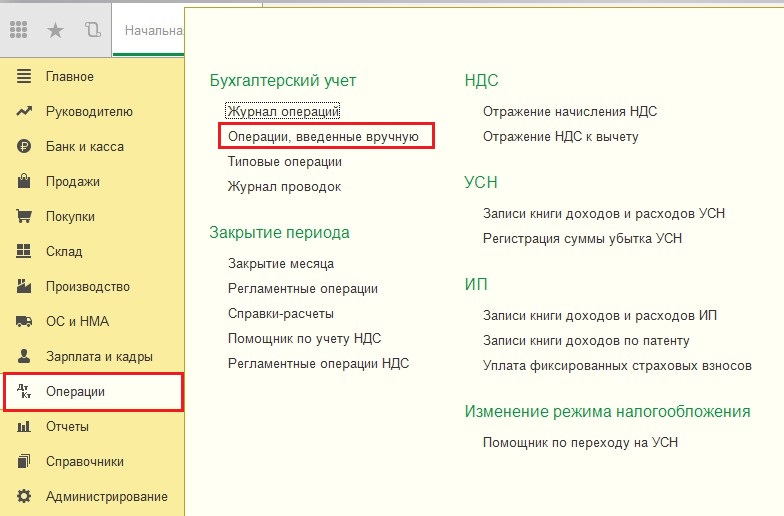Click the Изменение режима налогообложения heading
This screenshot has height=516, width=784.
pyautogui.click(x=608, y=412)
